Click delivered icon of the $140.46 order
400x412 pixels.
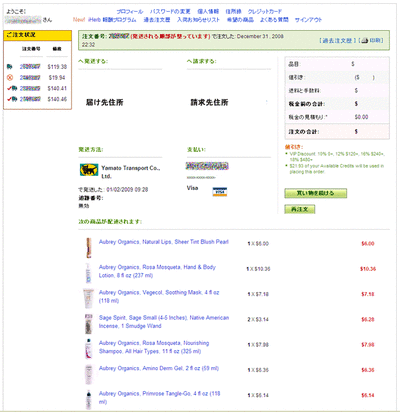click(x=12, y=99)
